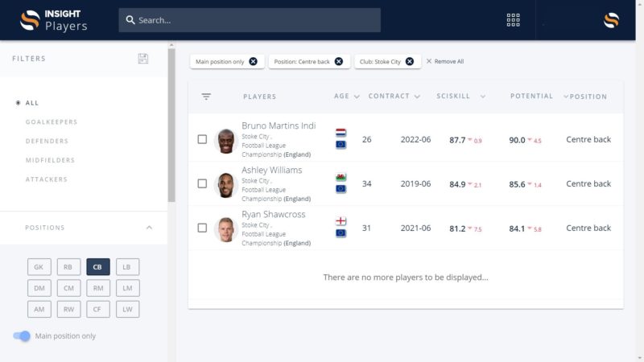Screen dimensions: 644x362
Task: Click Bruno Martins Indi's photo thumbnail
Action: point(226,141)
